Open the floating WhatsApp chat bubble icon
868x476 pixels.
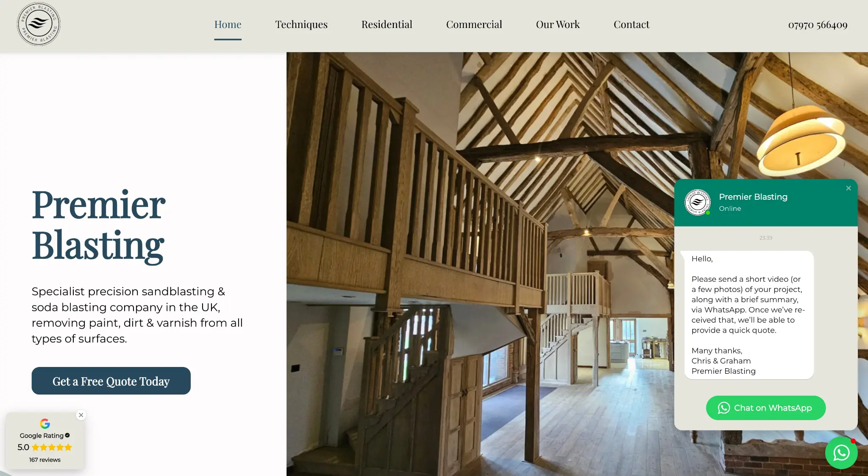[841, 453]
